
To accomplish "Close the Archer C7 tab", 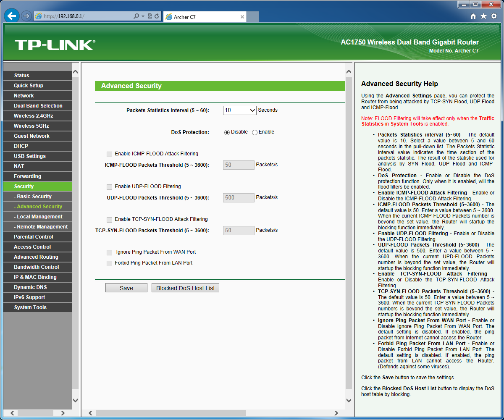I will click(x=242, y=17).
